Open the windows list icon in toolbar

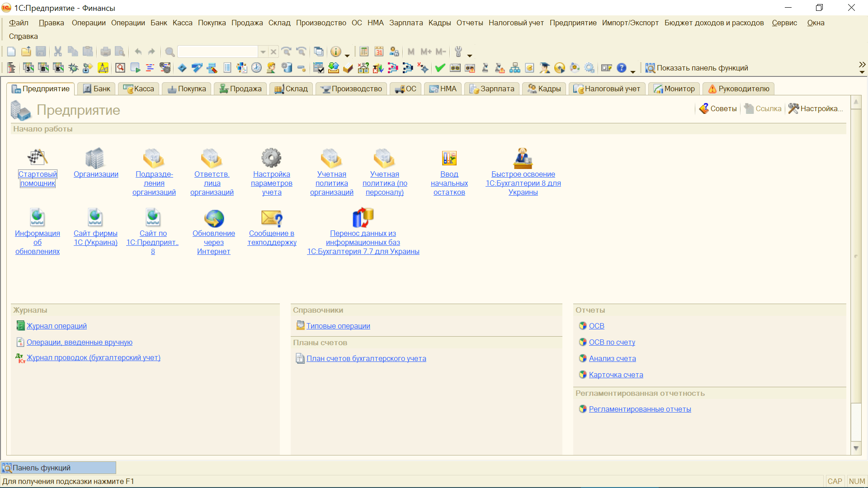[x=319, y=52]
